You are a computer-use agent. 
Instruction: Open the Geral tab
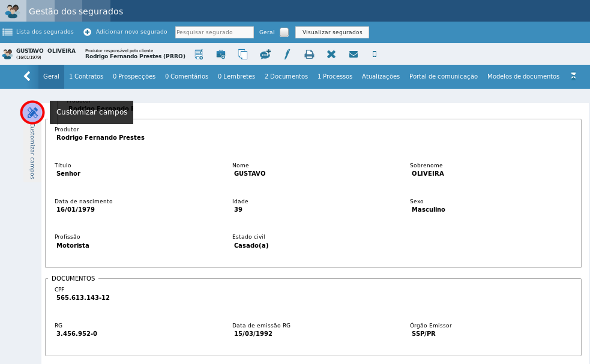pos(51,76)
